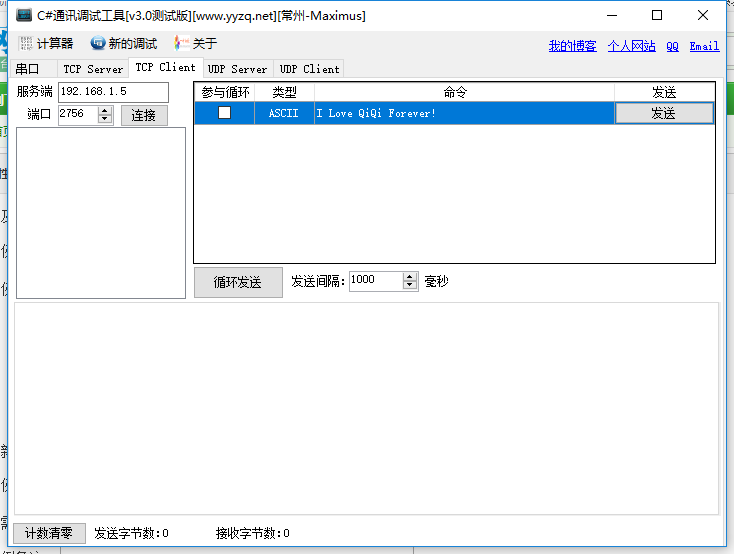Viewport: 734px width, 554px height.
Task: Open the 关于 about dialog
Action: point(196,44)
